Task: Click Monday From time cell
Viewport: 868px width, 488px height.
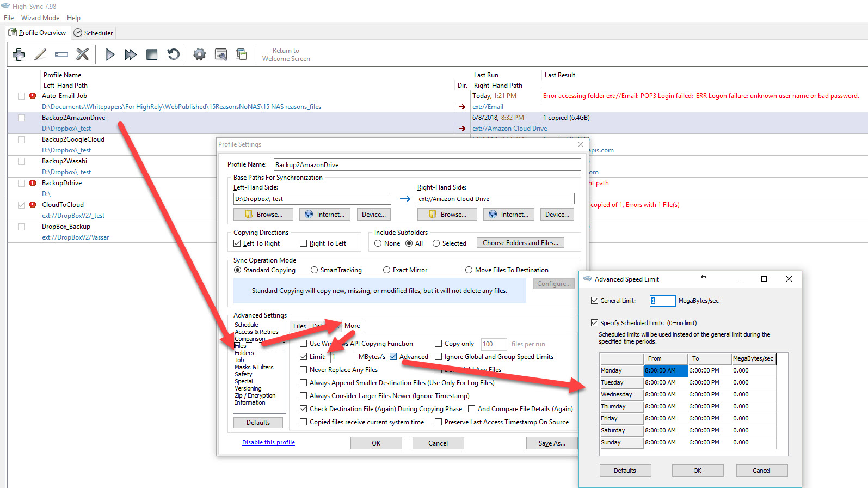Action: (x=666, y=370)
